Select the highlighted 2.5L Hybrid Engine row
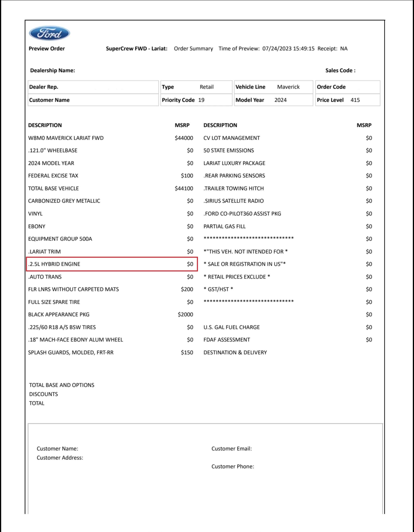Image resolution: width=414 pixels, height=532 pixels. pyautogui.click(x=112, y=264)
